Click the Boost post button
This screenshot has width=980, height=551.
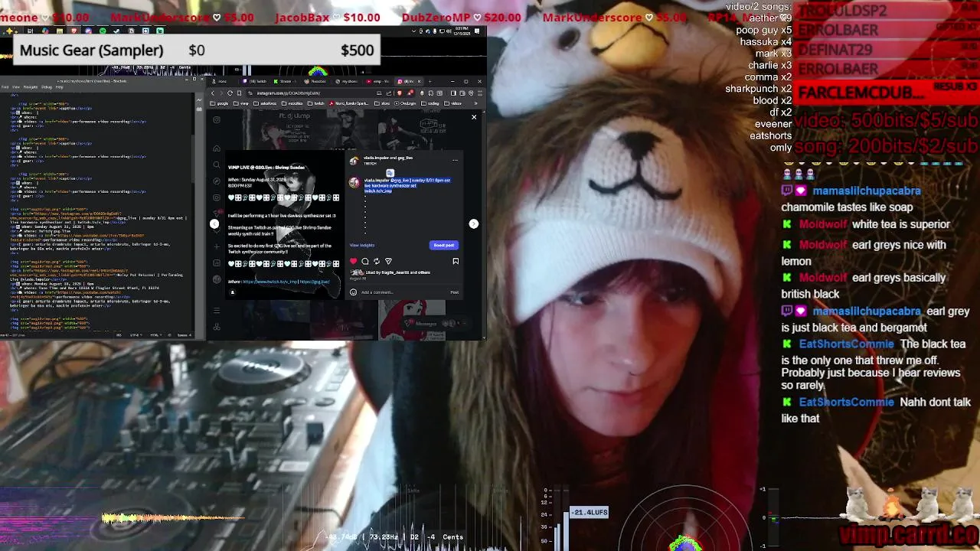(444, 245)
